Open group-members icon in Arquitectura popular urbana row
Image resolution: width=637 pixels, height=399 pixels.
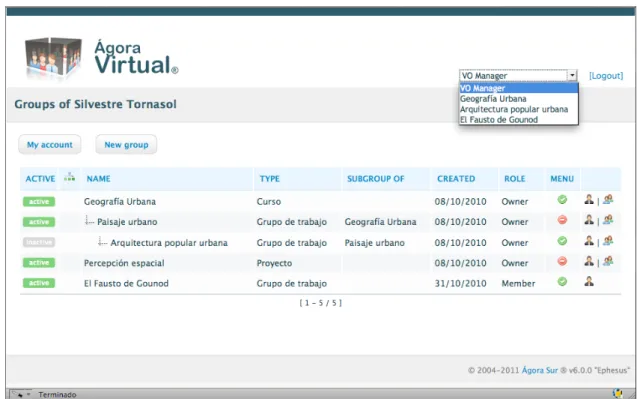(608, 241)
